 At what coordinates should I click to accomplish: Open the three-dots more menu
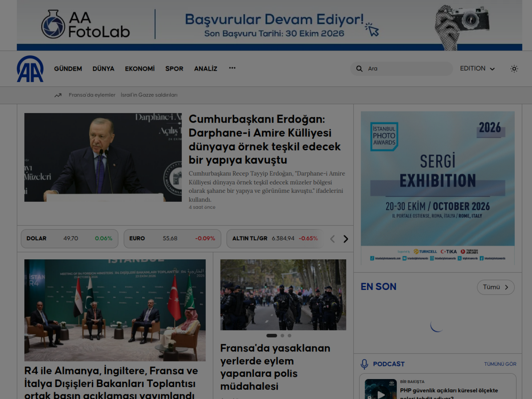pyautogui.click(x=232, y=68)
